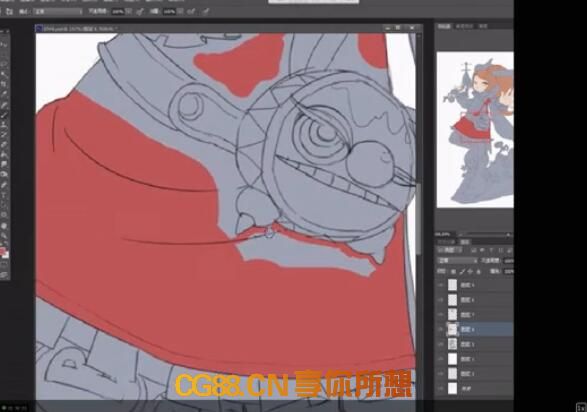Select the Pen tool

pyautogui.click(x=4, y=184)
